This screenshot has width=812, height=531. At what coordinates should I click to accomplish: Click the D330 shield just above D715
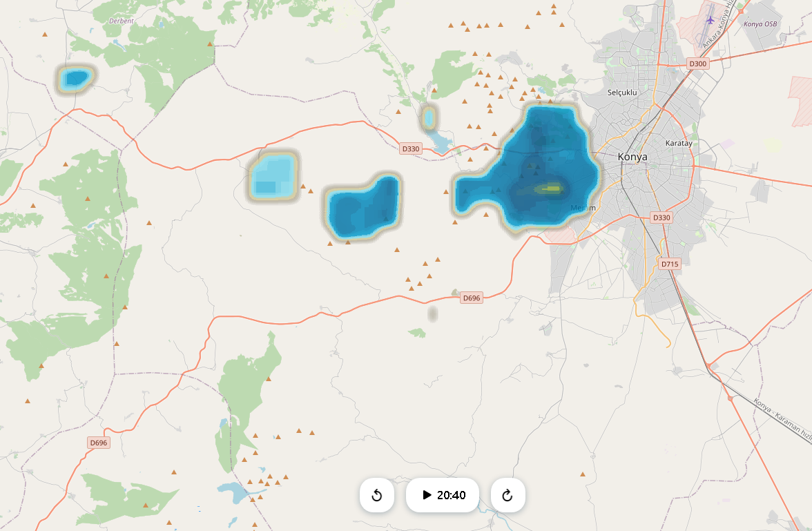661,218
